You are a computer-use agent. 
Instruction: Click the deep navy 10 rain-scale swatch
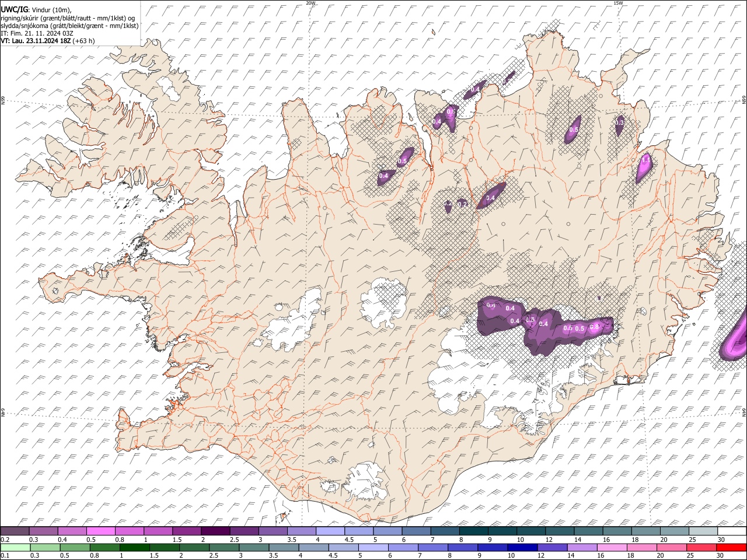tap(522, 547)
